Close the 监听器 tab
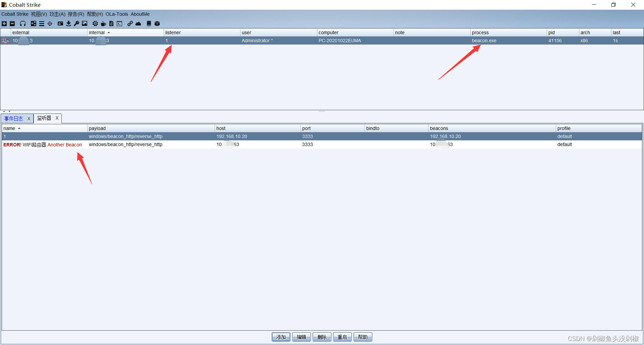Viewport: 644px width, 345px height. tap(57, 118)
